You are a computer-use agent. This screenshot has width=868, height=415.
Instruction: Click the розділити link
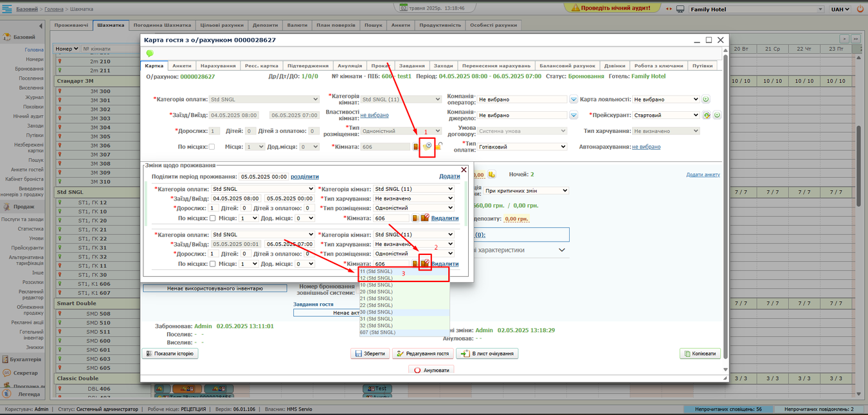click(x=305, y=177)
